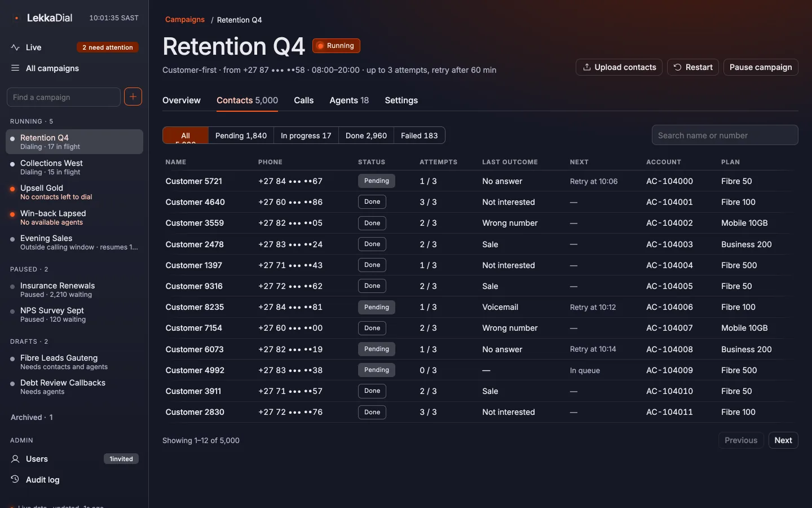Click Customer 2830 phone number
Screen dimensions: 812x508
[x=290, y=412]
